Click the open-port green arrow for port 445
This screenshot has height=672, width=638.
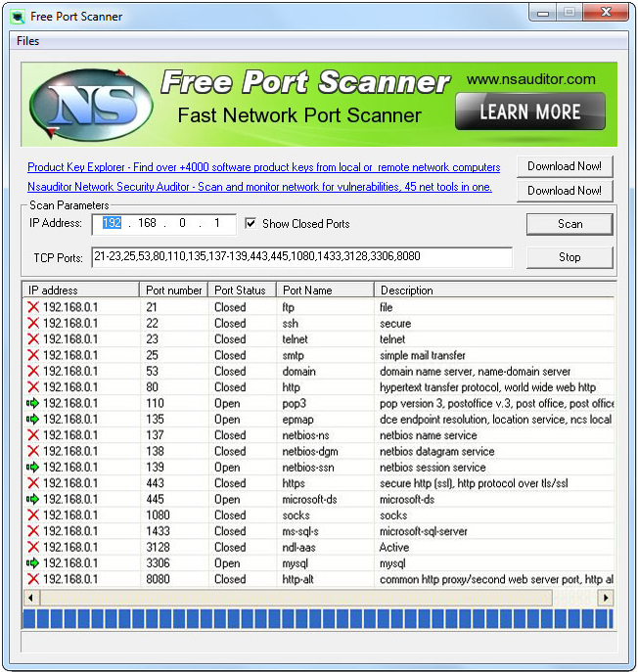32,499
